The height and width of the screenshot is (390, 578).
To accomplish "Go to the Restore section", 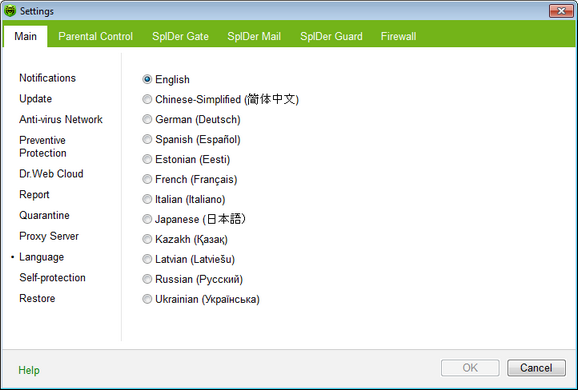I will tap(37, 298).
